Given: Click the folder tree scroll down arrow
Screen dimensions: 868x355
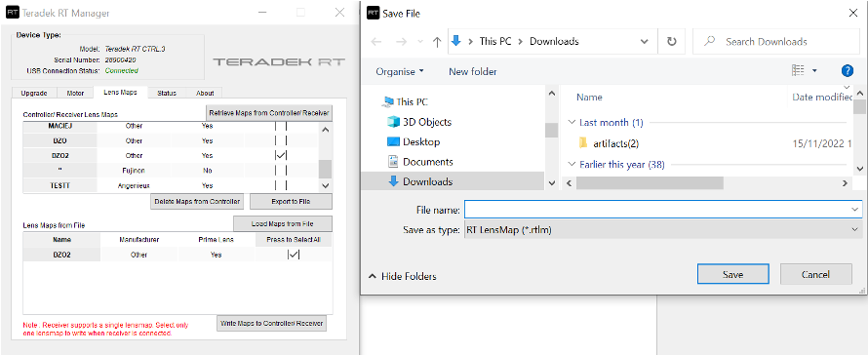Looking at the screenshot, I should click(x=551, y=182).
